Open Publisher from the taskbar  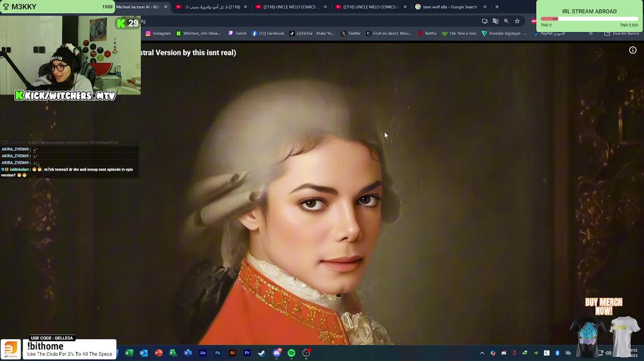[173, 353]
